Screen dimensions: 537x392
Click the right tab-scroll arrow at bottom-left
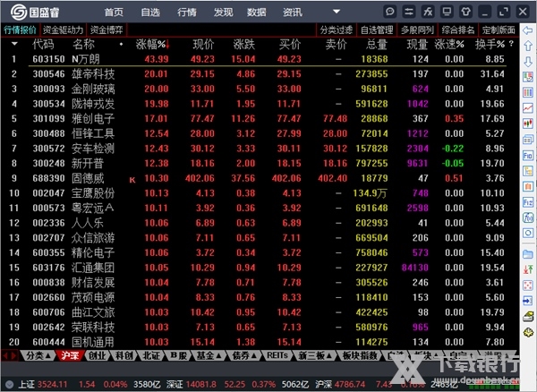click(x=13, y=355)
